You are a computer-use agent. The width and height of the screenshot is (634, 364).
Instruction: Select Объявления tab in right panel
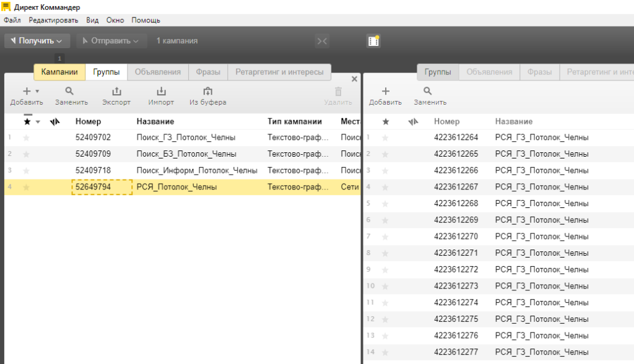point(489,72)
